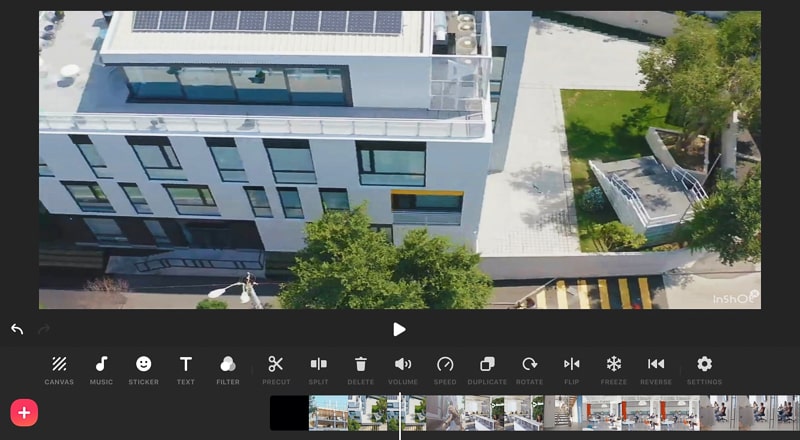Select the Text tool
The image size is (800, 440).
pos(186,370)
